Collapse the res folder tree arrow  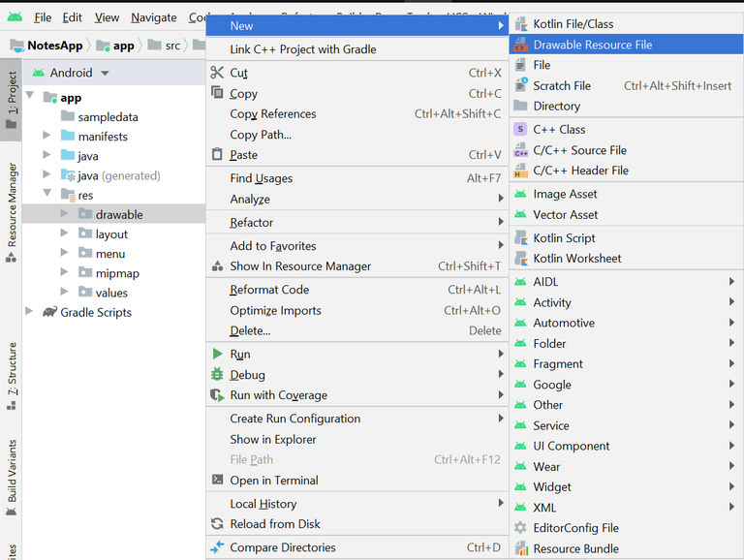coord(46,195)
